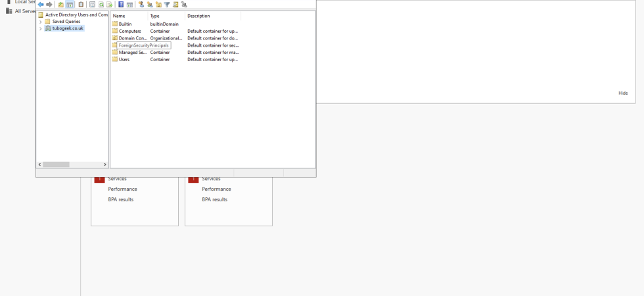Viewport: 644px width, 296px height.
Task: Click the Active Directory Users root icon
Action: pyautogui.click(x=41, y=14)
